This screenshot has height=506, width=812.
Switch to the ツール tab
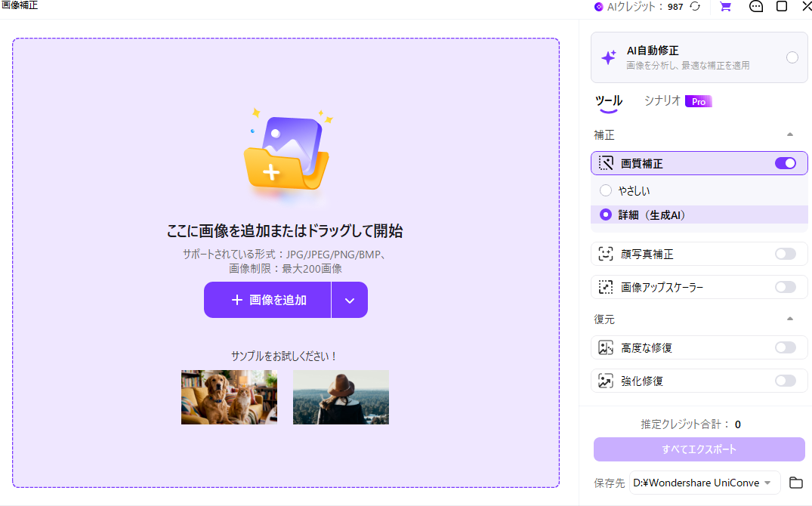pos(609,101)
